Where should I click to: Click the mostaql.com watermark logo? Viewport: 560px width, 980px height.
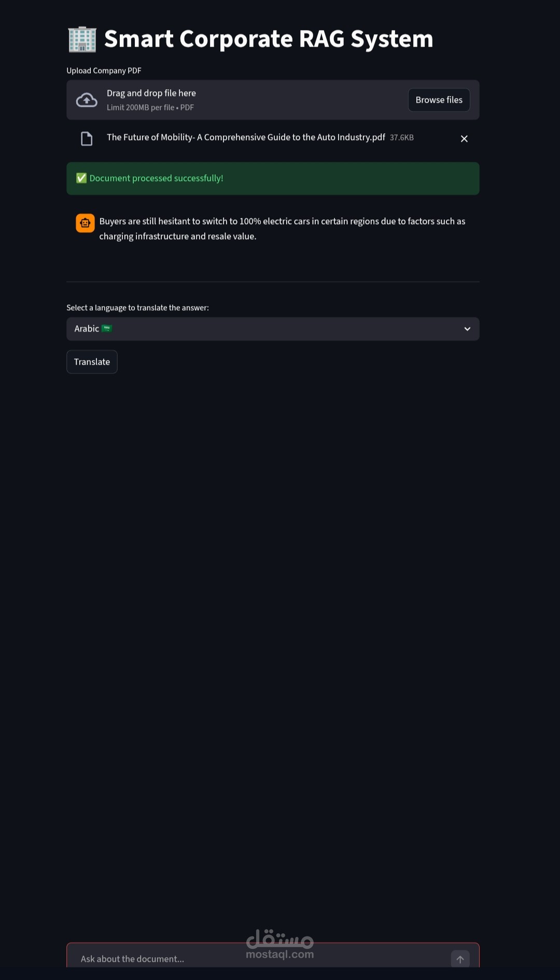coord(280,944)
